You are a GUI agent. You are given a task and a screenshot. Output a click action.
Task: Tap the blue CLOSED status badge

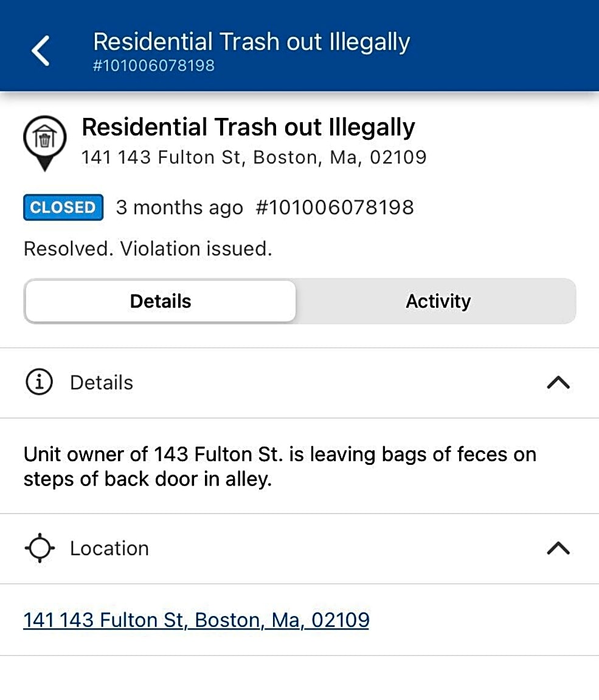(x=63, y=207)
